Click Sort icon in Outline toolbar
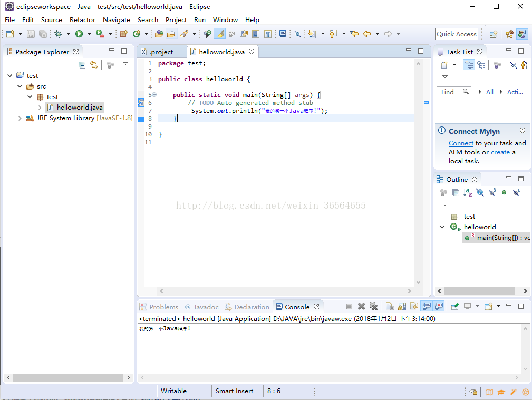The image size is (532, 400). point(468,193)
